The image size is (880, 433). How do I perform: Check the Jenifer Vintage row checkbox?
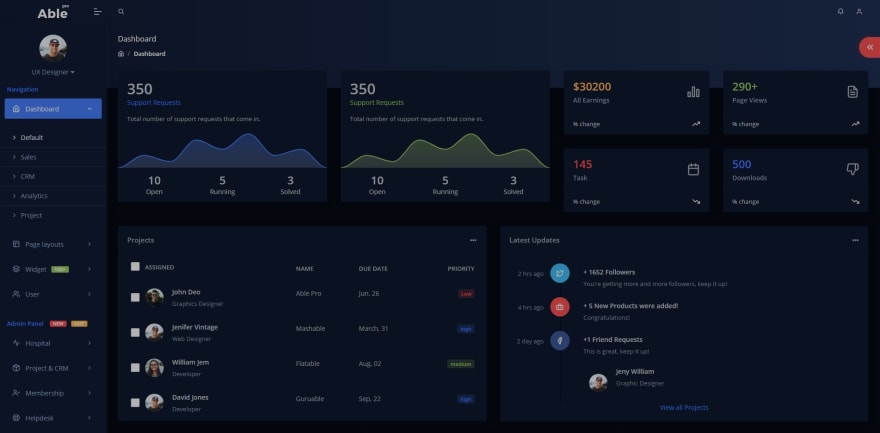pos(135,333)
